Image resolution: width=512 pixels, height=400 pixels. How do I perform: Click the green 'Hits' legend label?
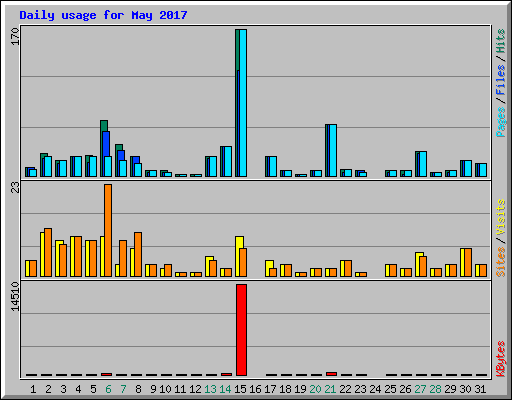[x=500, y=41]
